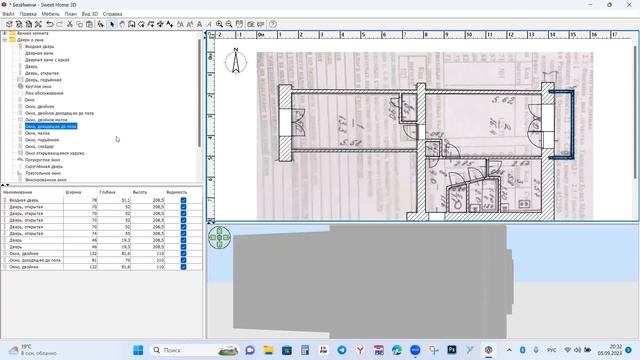Expand the Ванная комната catalog folder
This screenshot has width=640, height=360.
click(x=5, y=33)
